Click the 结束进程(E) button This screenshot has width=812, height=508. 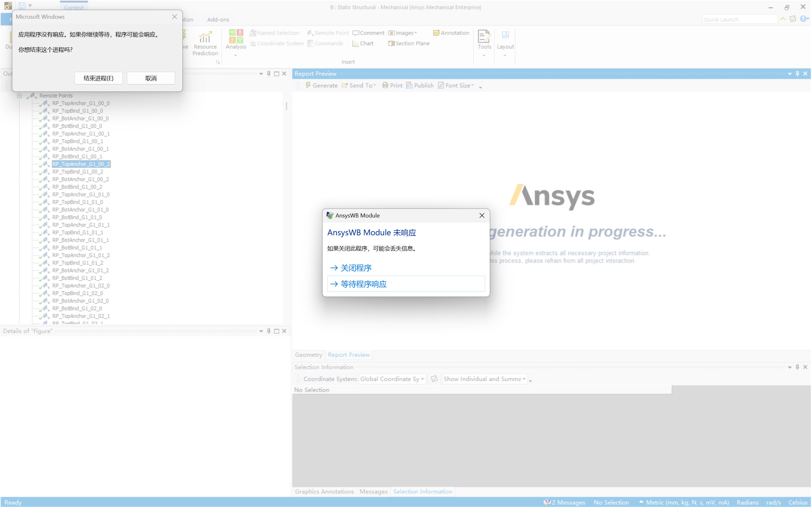tap(99, 78)
